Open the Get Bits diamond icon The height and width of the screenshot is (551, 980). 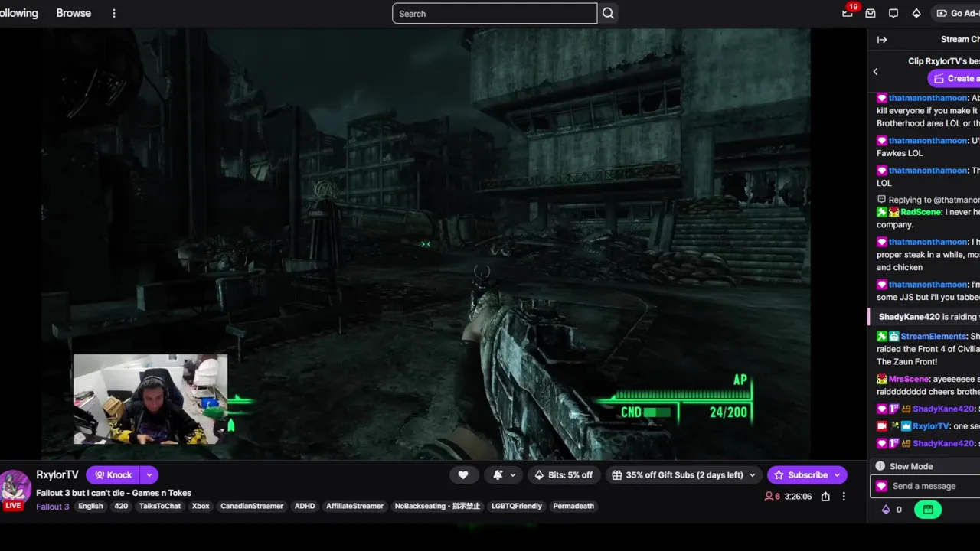tap(916, 13)
